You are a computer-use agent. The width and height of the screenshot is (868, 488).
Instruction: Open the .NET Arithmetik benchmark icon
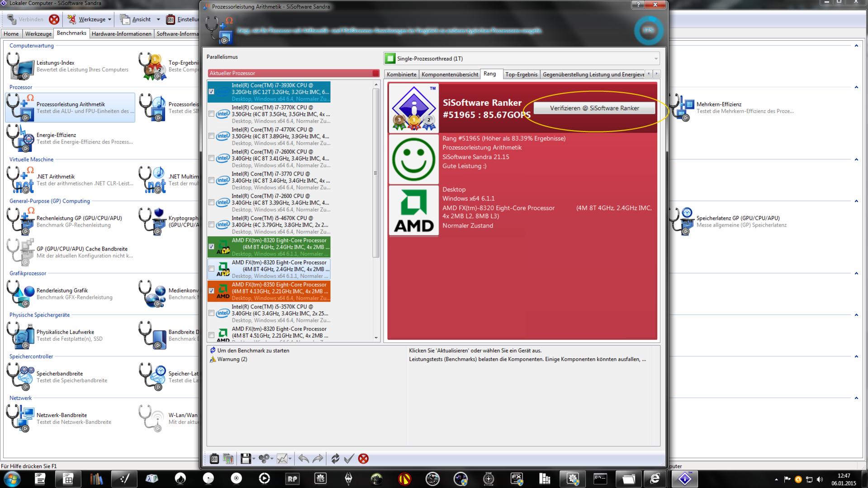(20, 180)
